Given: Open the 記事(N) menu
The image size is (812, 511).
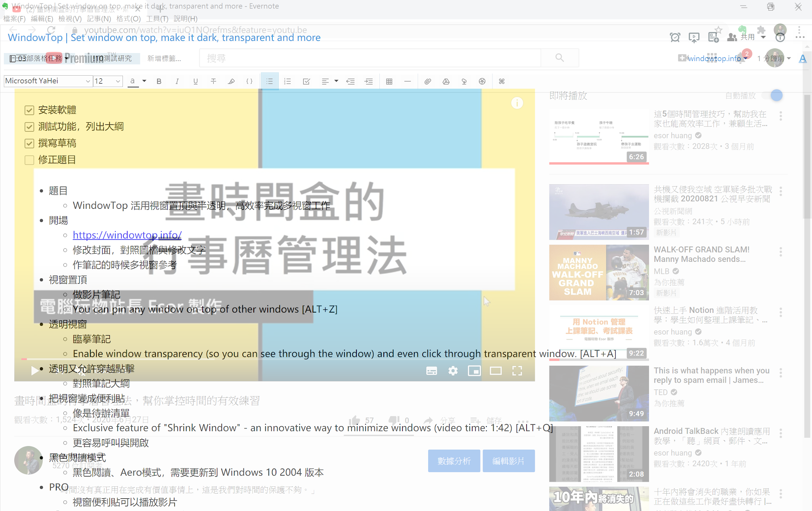Looking at the screenshot, I should 99,19.
